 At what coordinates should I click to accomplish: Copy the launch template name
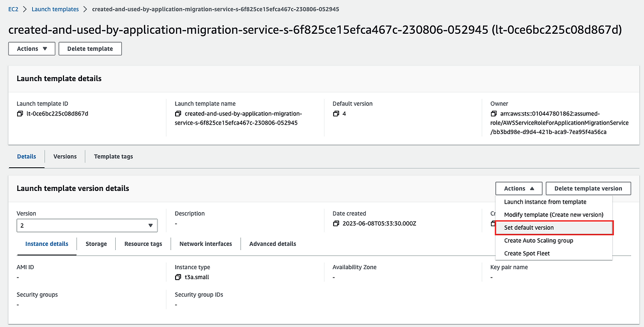pos(178,114)
